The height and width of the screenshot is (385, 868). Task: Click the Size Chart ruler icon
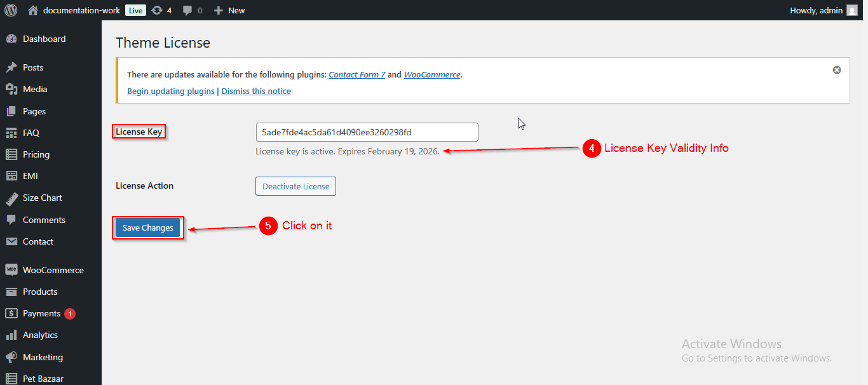11,198
